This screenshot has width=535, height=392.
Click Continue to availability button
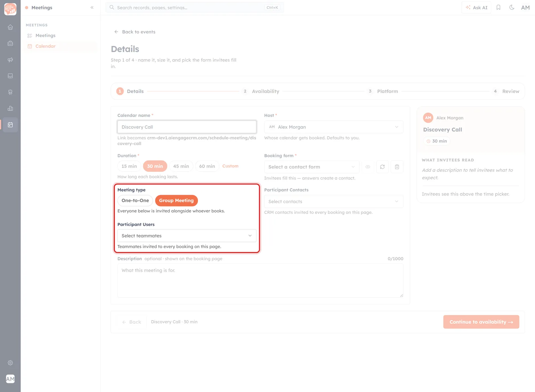pyautogui.click(x=481, y=322)
